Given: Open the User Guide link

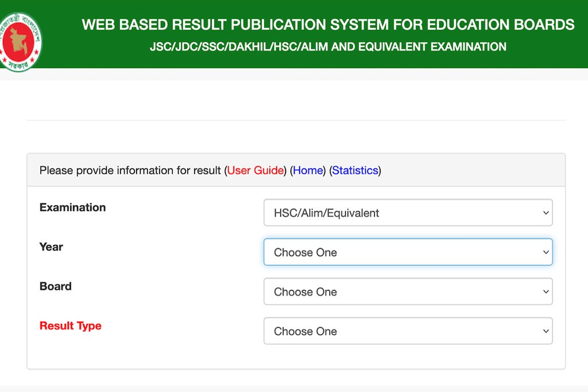Looking at the screenshot, I should [x=256, y=170].
